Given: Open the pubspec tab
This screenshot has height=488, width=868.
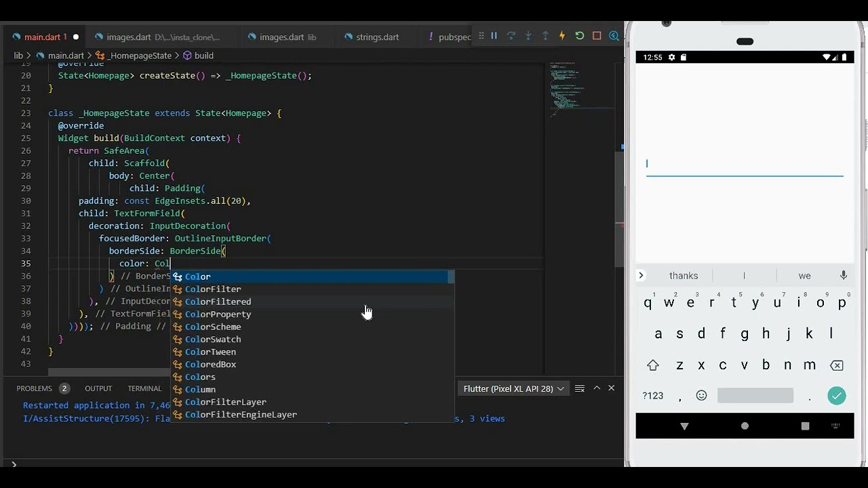Looking at the screenshot, I should coord(449,37).
